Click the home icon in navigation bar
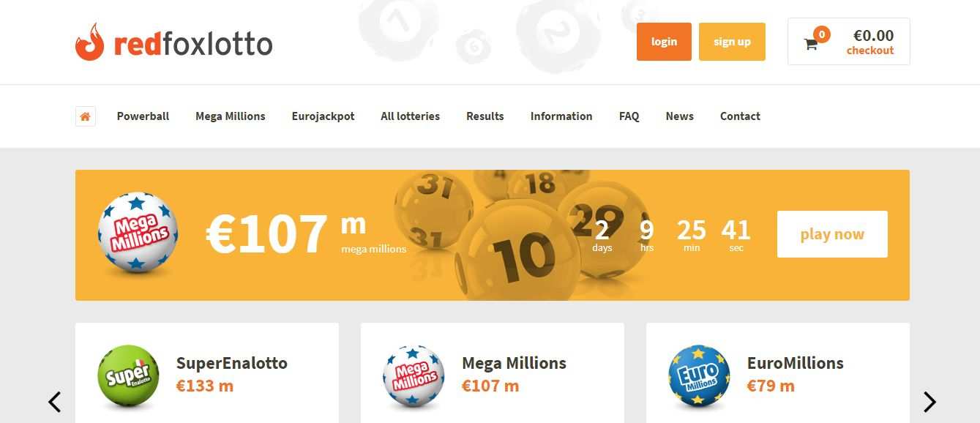Screen dimensions: 980x423 point(86,116)
